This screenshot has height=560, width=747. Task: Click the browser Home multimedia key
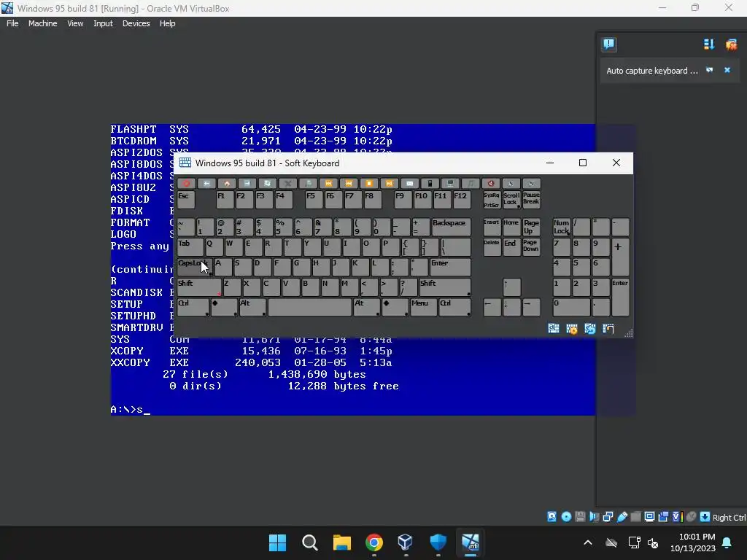pyautogui.click(x=227, y=183)
